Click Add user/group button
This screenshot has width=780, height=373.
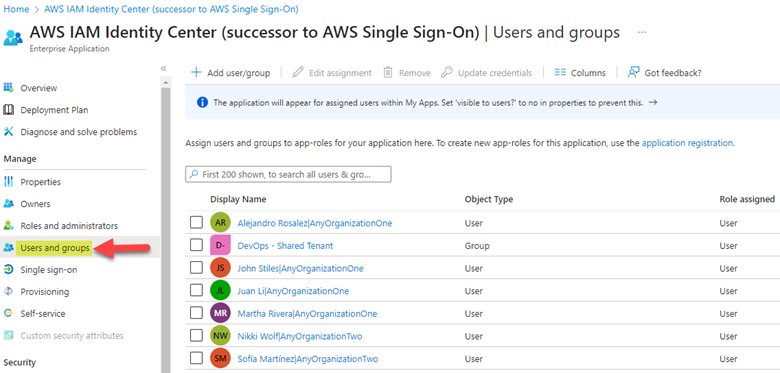[x=231, y=73]
